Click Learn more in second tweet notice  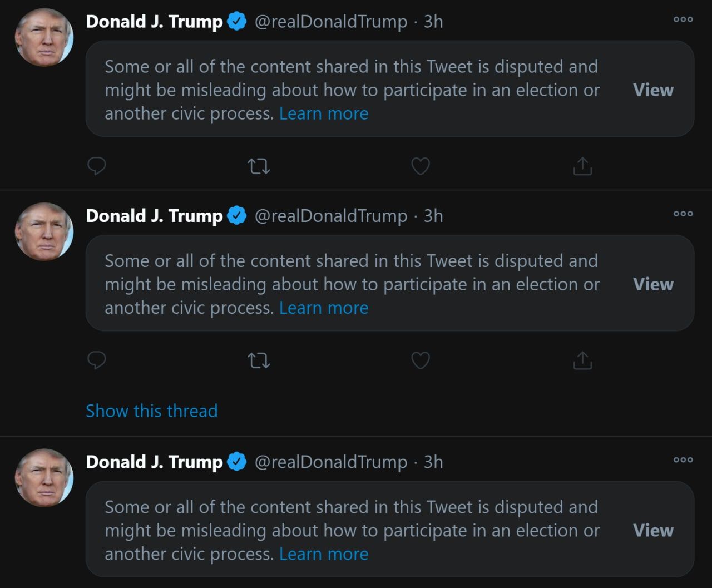pos(324,308)
